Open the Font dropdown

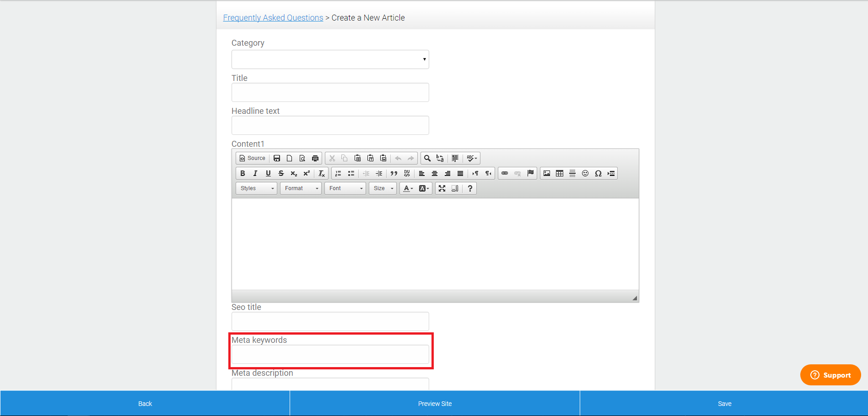point(345,188)
